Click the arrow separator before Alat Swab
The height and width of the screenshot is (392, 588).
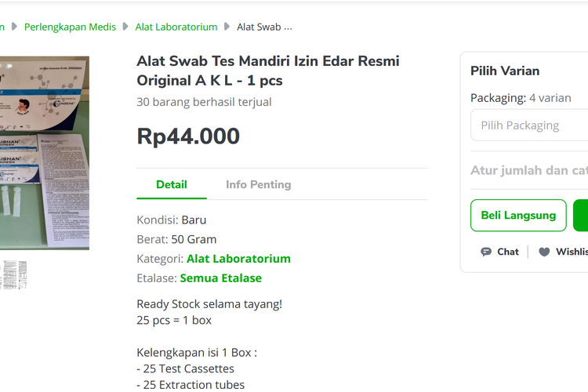pos(227,27)
